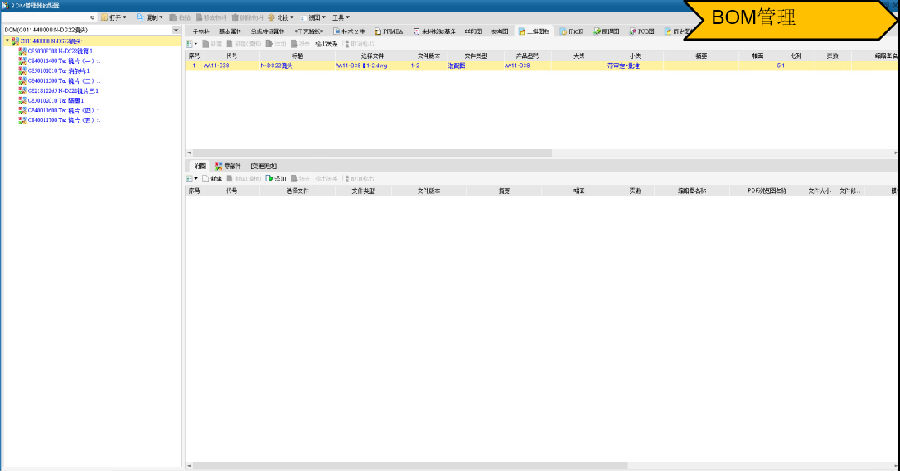Select the tree item Tw 隔圈1
The width and height of the screenshot is (900, 471).
[56, 100]
